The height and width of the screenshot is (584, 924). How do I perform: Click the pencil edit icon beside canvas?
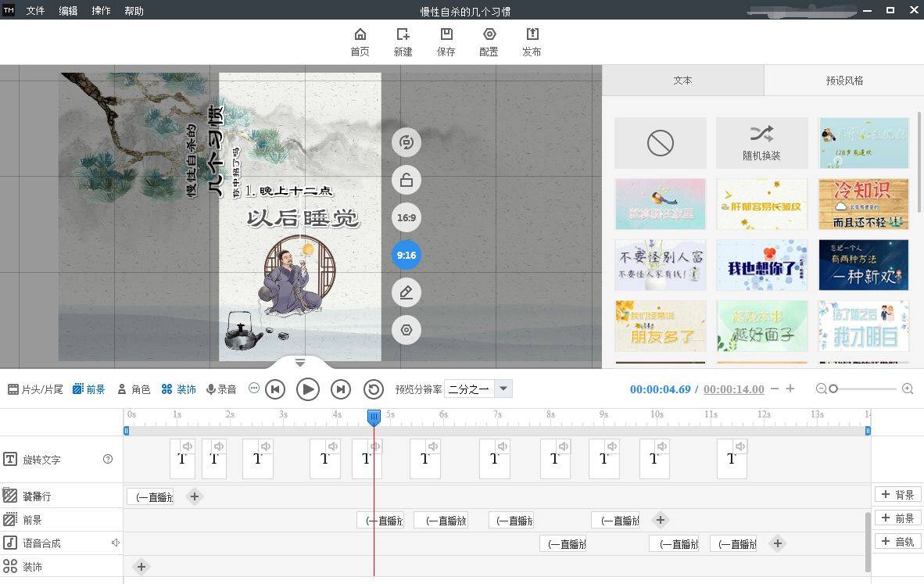(406, 292)
